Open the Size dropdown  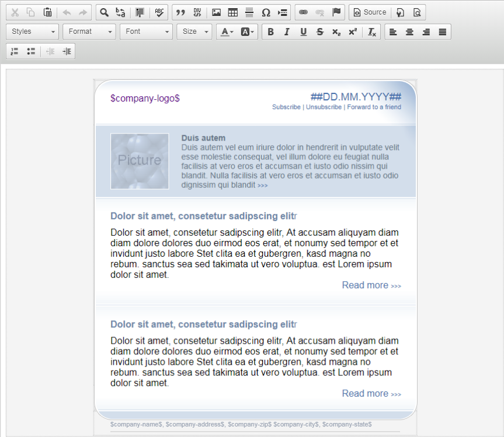point(194,32)
